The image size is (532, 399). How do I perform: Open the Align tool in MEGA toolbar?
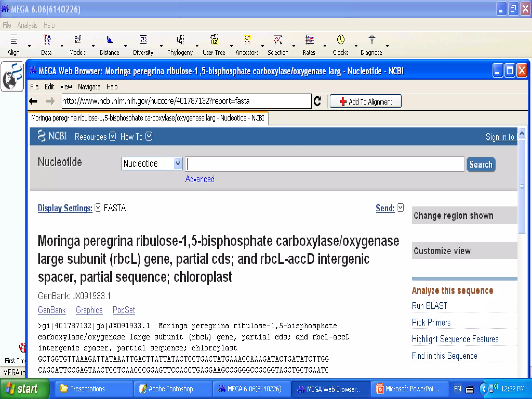[x=14, y=45]
